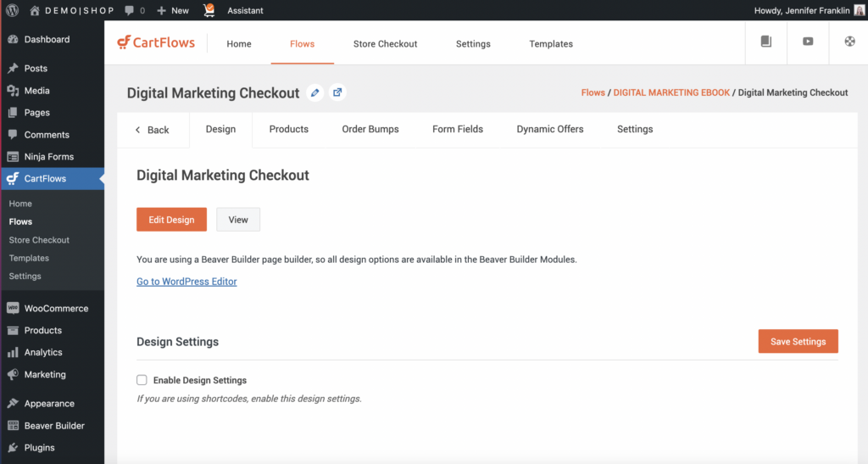Enable Design Settings checkbox
868x464 pixels.
[x=142, y=380]
